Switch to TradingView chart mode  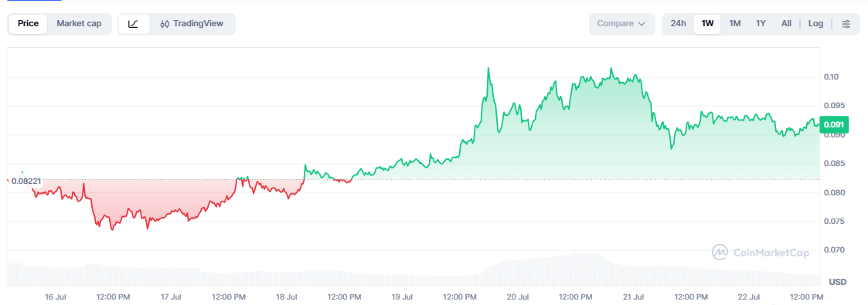click(x=192, y=24)
